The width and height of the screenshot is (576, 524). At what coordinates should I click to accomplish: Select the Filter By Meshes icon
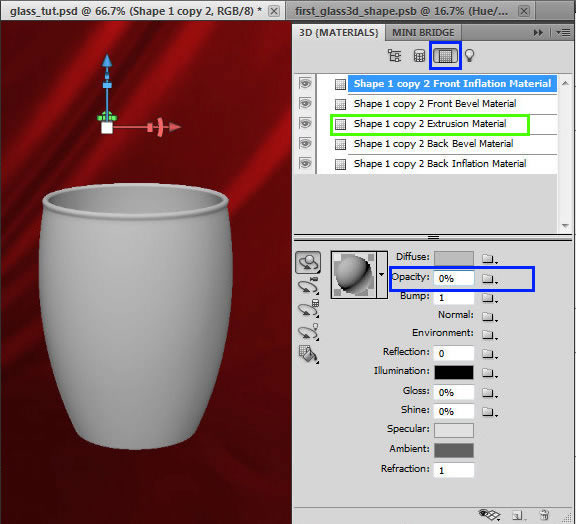[x=419, y=56]
